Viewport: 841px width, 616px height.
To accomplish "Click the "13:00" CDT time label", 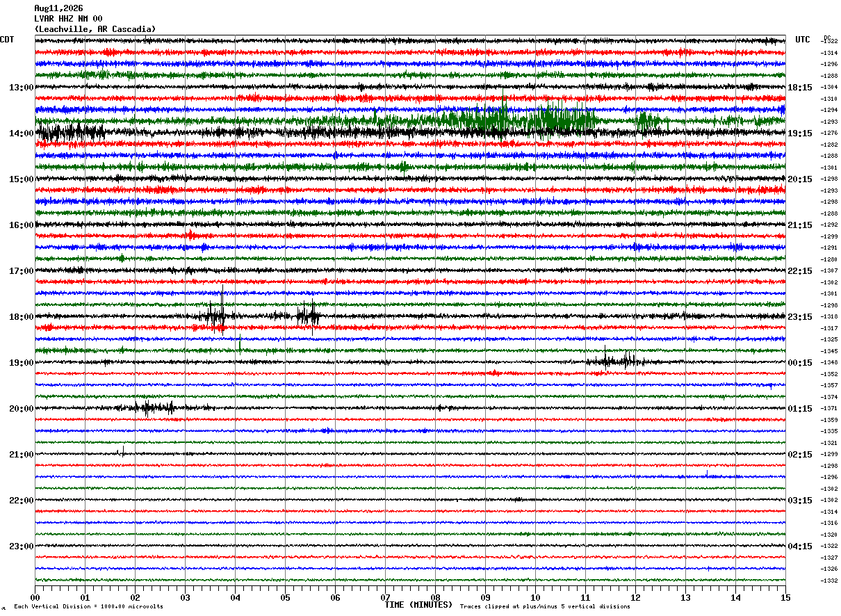I will (x=21, y=88).
